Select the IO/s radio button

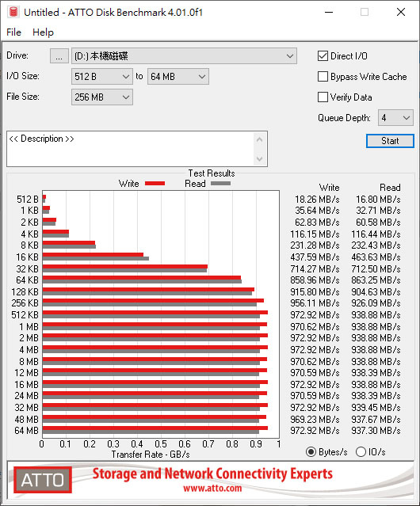(361, 452)
